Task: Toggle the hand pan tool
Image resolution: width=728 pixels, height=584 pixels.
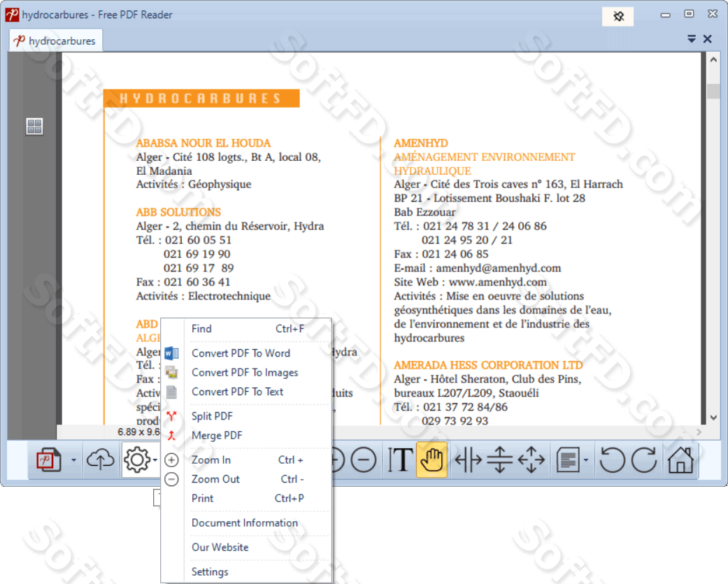Action: pyautogui.click(x=431, y=460)
